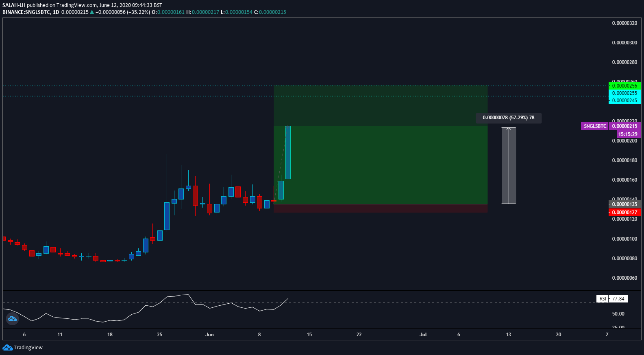Click the 0.00000160 price axis label
The width and height of the screenshot is (644, 355).
pos(624,180)
